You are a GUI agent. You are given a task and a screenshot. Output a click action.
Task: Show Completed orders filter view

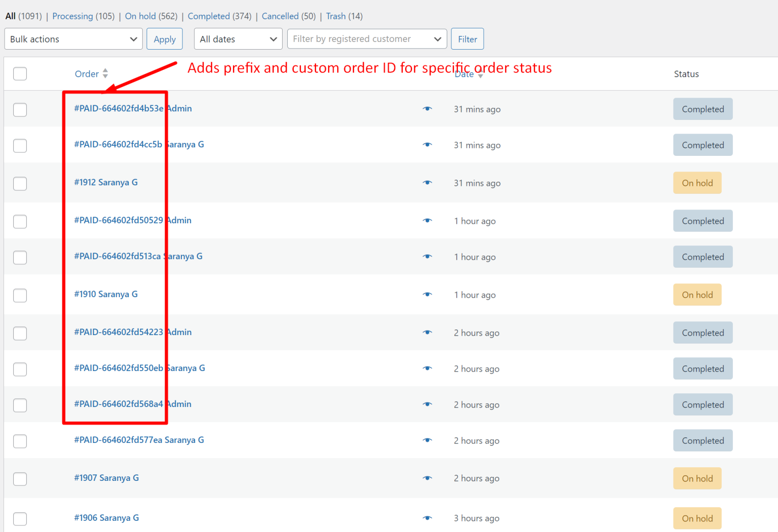point(208,16)
